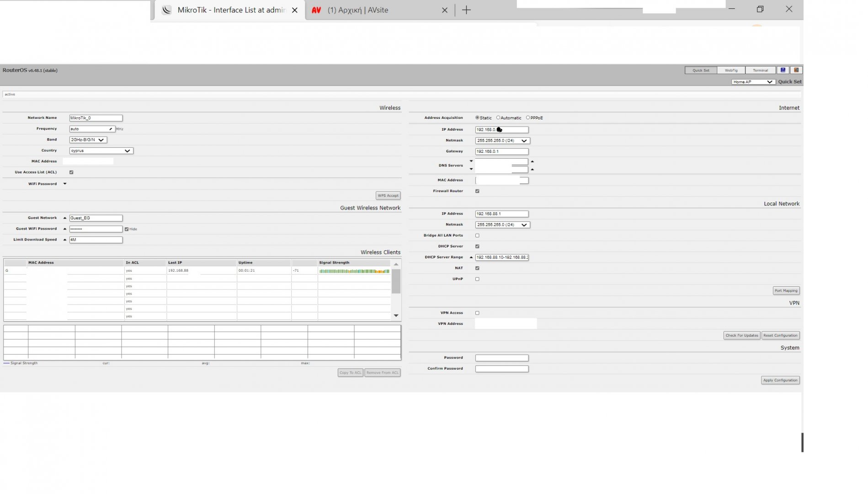Toggle Firewall Router checkbox
Viewport: 868px width, 494px height.
pyautogui.click(x=477, y=191)
